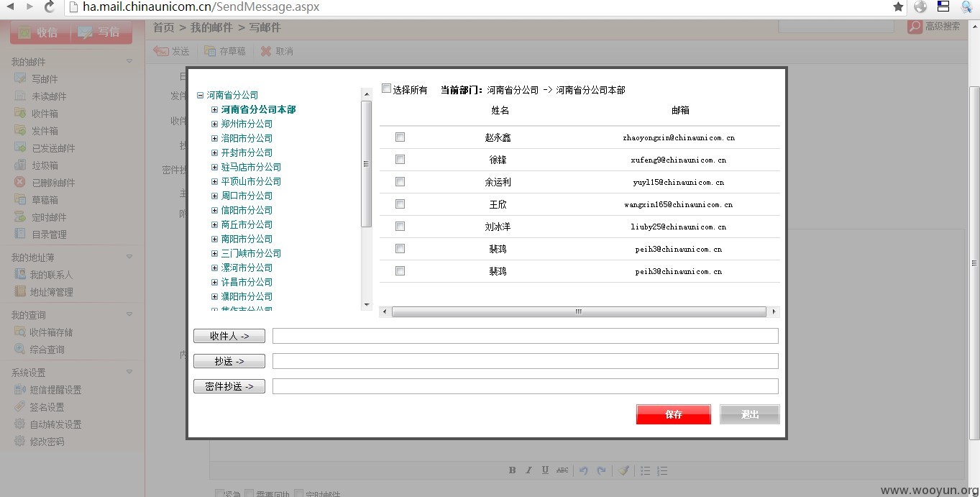Open 垃圾箱 in the left sidebar
The width and height of the screenshot is (980, 497).
45,165
